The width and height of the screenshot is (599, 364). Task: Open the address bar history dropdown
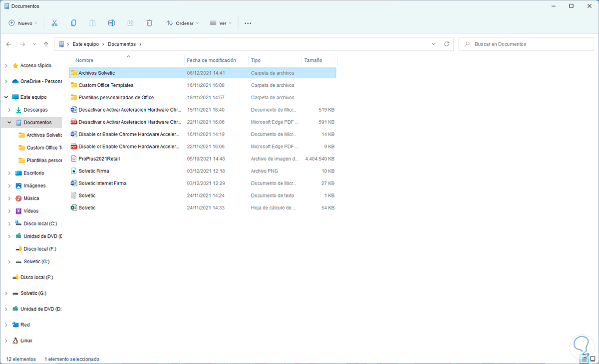click(433, 44)
